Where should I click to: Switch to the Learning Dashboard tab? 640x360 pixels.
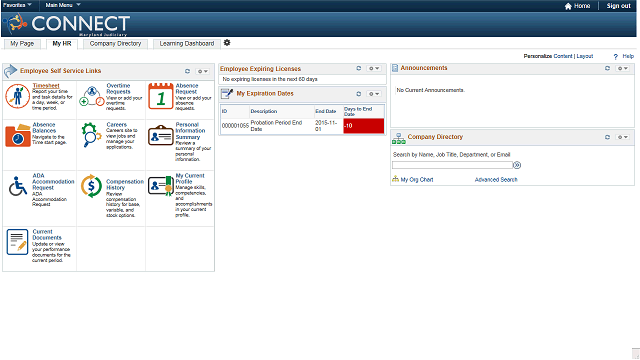(x=187, y=44)
